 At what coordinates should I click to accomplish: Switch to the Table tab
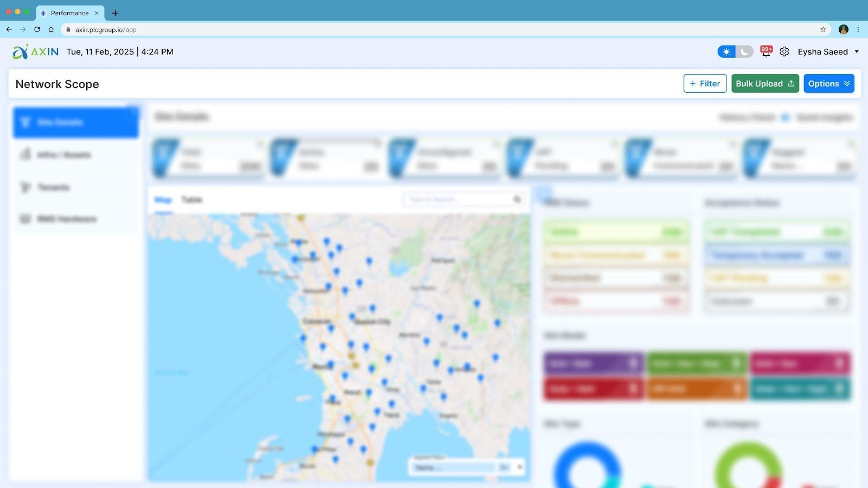click(x=193, y=200)
